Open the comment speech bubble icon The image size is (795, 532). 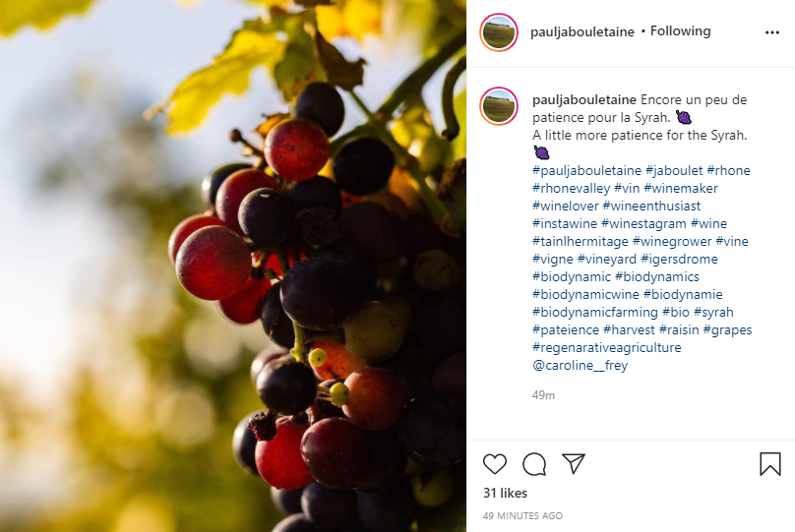click(x=534, y=463)
